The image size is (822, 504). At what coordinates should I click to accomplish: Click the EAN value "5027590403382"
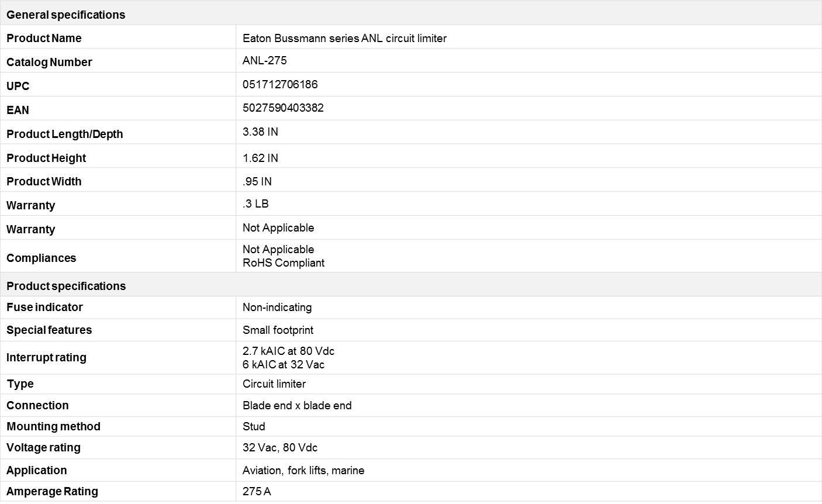(x=283, y=108)
